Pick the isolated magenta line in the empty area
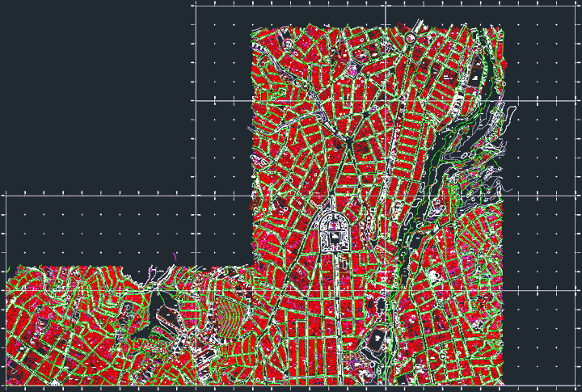 [x=175, y=256]
